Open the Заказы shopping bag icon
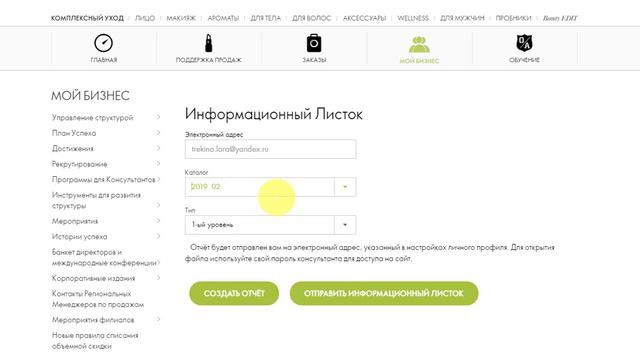Screen dimensions: 640x360 (314, 43)
